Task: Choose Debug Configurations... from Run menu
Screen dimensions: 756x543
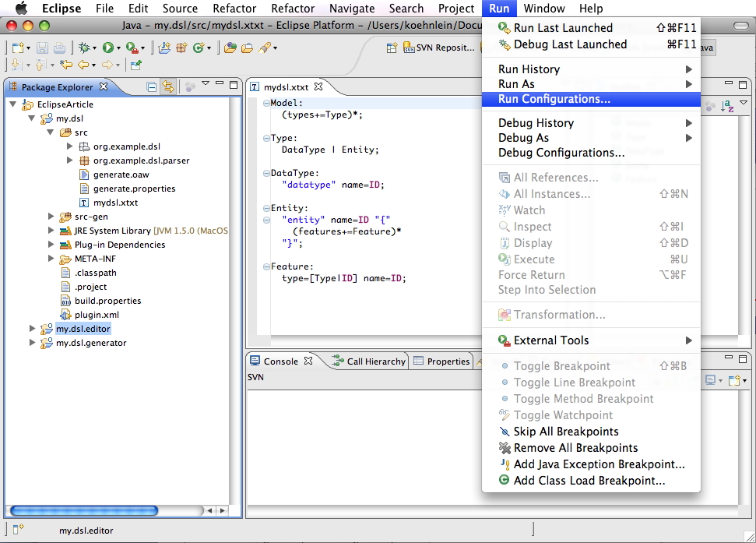Action: pos(591,153)
